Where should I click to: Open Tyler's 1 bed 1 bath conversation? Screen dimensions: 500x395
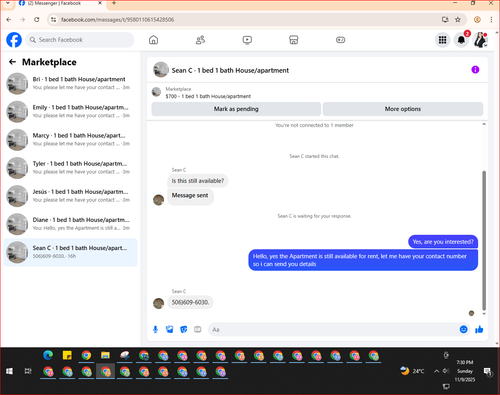pos(70,168)
